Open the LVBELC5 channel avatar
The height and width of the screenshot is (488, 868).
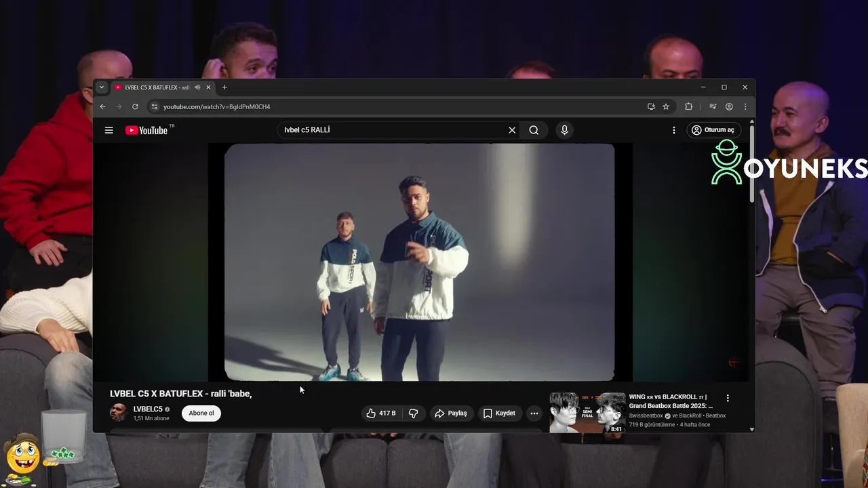click(x=119, y=413)
